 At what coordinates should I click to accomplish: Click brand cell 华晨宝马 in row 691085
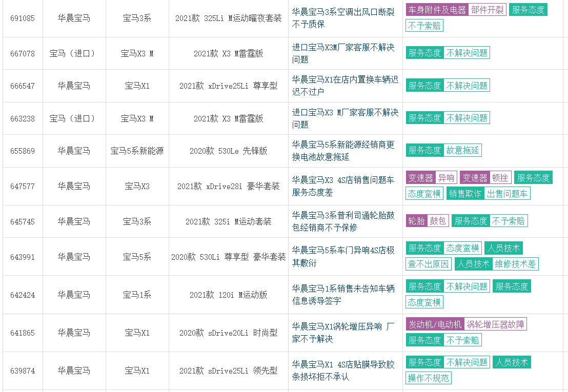click(74, 18)
